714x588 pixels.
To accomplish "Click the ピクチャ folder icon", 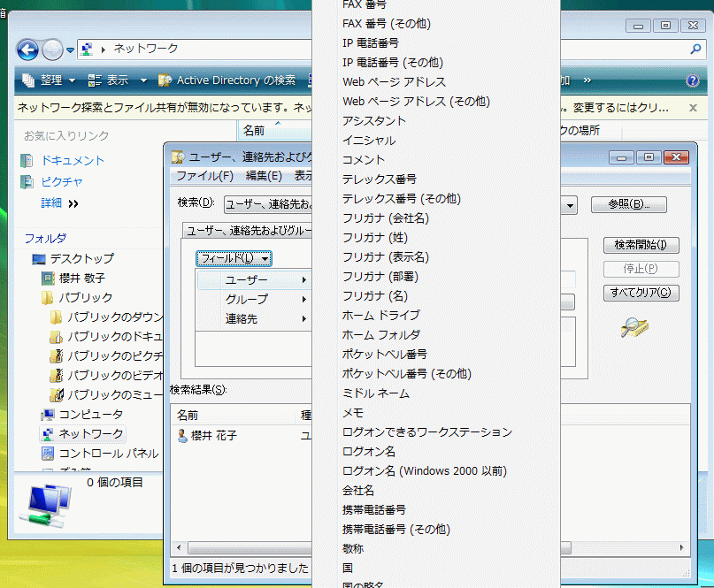I will tap(27, 181).
